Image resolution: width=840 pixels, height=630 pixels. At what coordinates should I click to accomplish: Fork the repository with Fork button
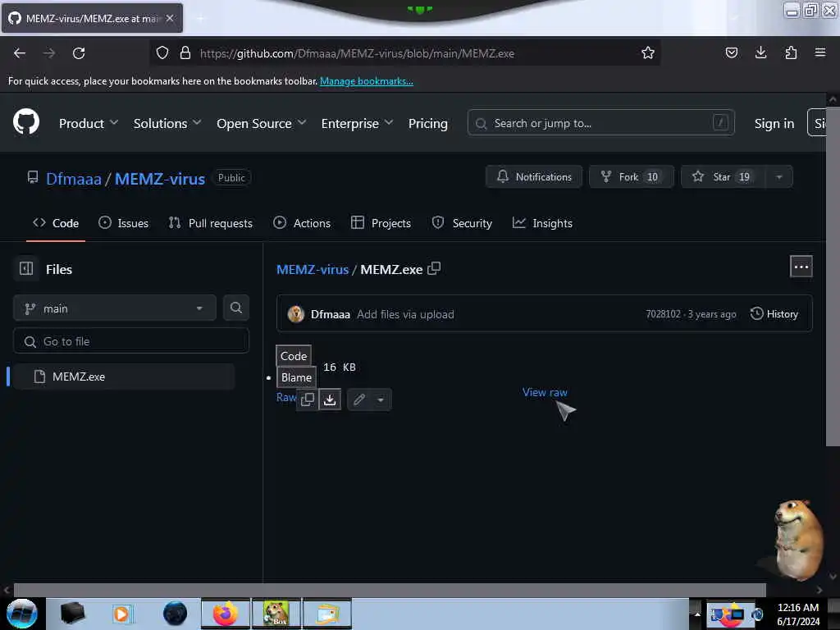click(x=631, y=177)
